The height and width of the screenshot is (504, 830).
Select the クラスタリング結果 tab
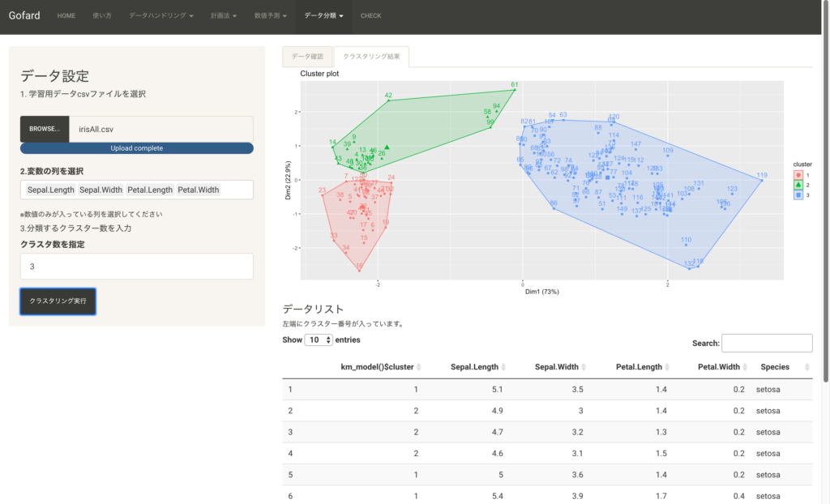pos(371,57)
